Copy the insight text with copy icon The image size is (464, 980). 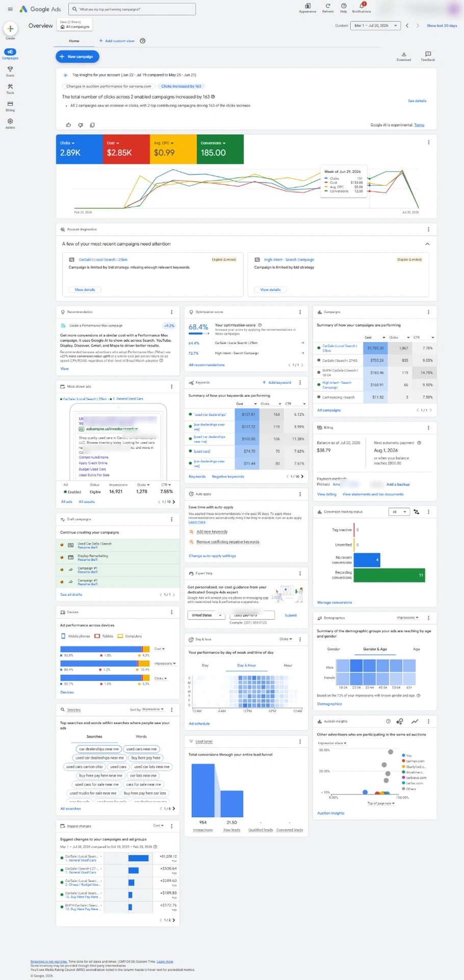click(92, 125)
